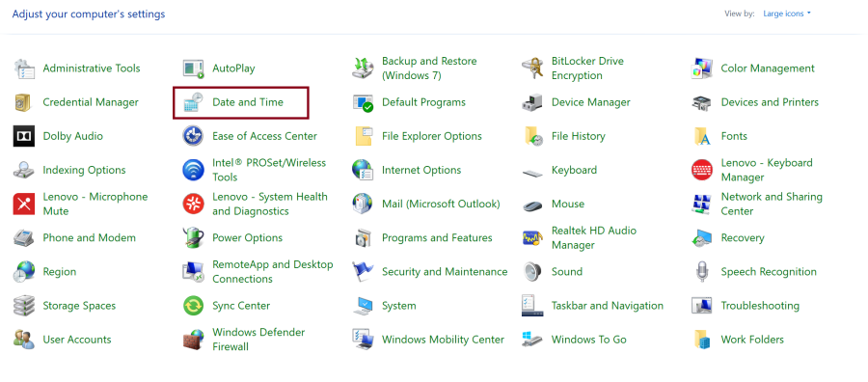868x382 pixels.
Task: Open the Device Manager link
Action: click(590, 102)
